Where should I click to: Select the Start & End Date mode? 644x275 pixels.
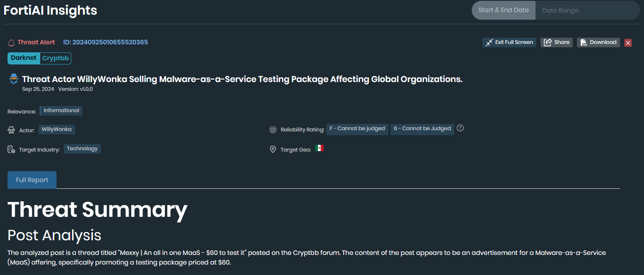[x=503, y=10]
